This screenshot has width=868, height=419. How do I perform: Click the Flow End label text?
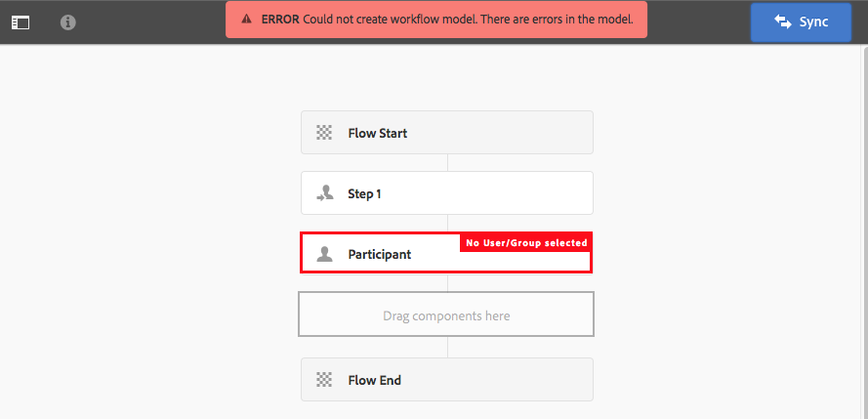point(374,380)
